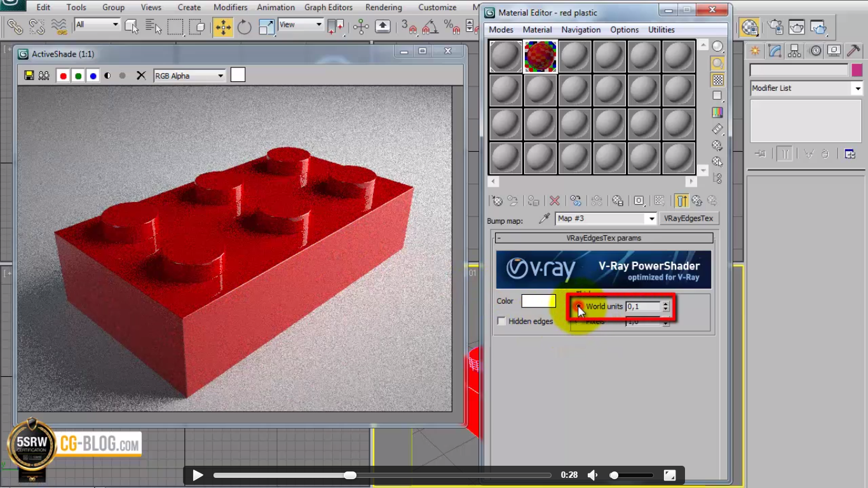This screenshot has height=488, width=868.
Task: Open the Modes menu in Material Editor
Action: click(501, 30)
